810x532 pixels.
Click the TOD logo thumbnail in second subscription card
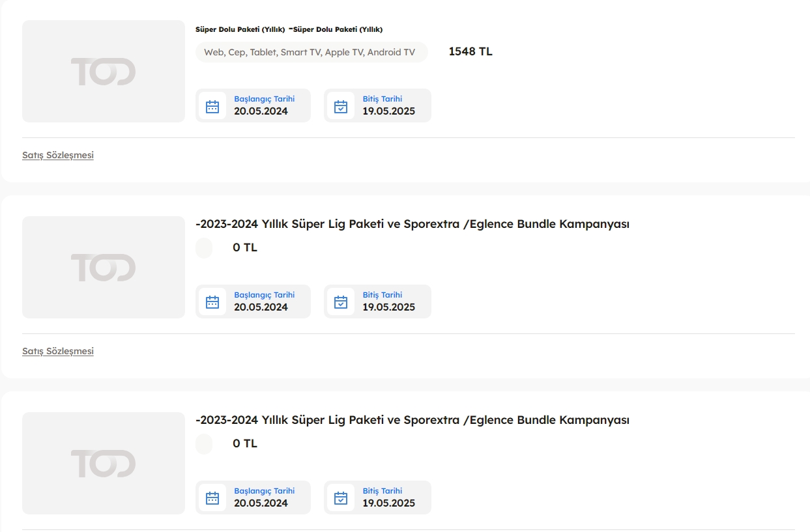[x=104, y=267]
